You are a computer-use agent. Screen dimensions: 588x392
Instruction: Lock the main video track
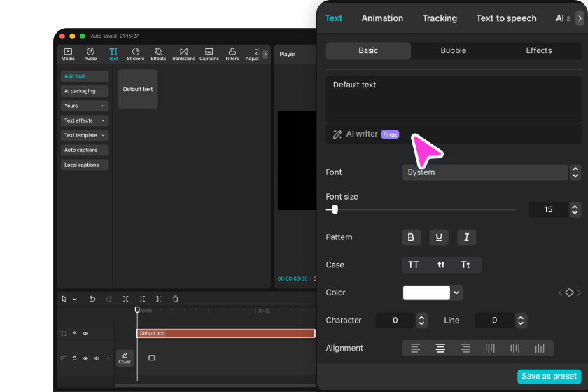pyautogui.click(x=75, y=358)
